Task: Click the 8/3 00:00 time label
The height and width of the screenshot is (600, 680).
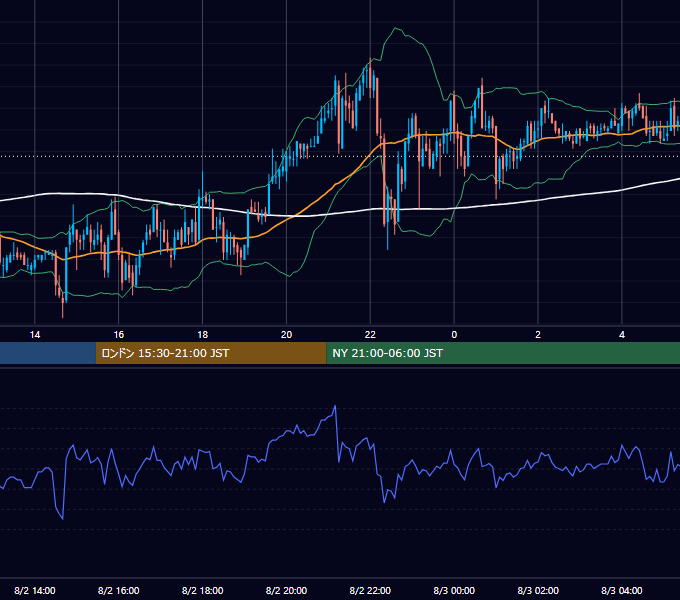Action: coord(454,590)
